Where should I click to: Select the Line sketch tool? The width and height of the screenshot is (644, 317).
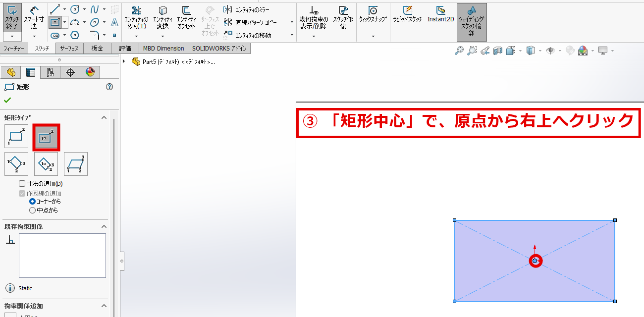[54, 9]
